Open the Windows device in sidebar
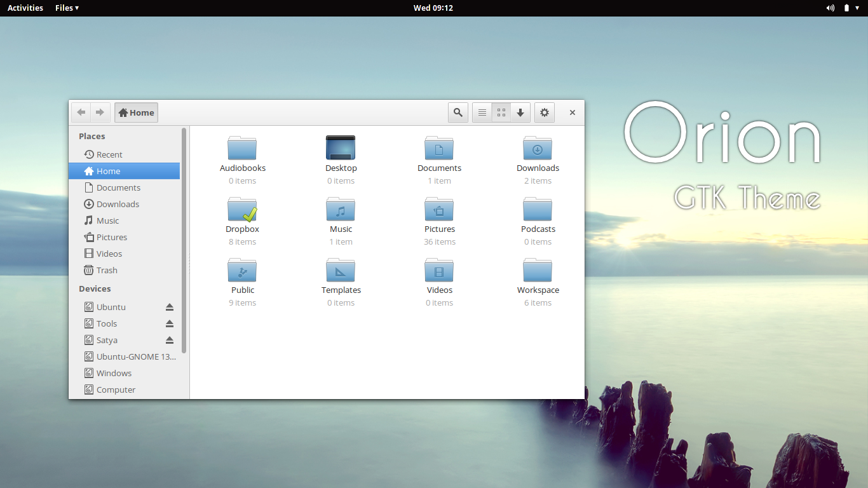This screenshot has width=868, height=488. (x=125, y=373)
